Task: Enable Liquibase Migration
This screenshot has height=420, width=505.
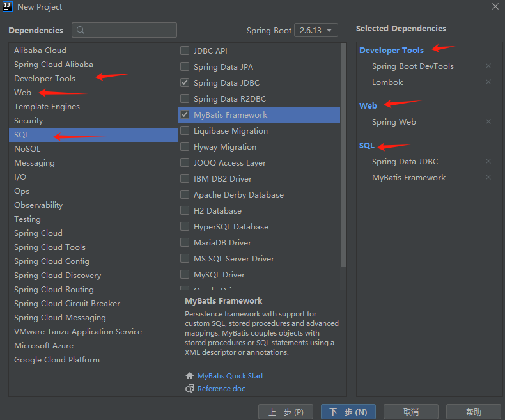Action: (185, 131)
